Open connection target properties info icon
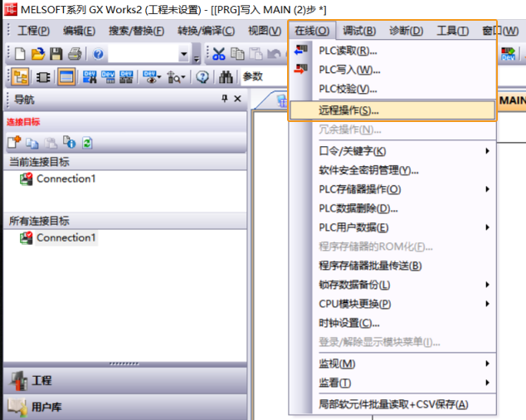The image size is (526, 420). (x=69, y=142)
